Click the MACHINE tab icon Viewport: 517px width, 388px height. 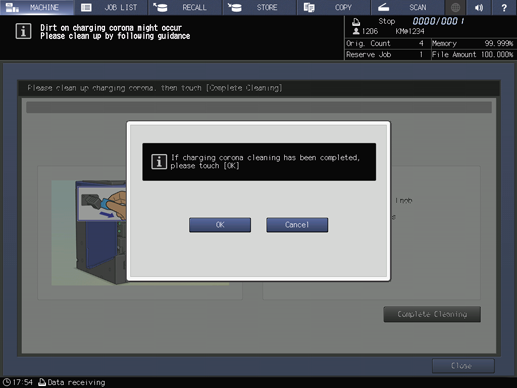coord(12,7)
